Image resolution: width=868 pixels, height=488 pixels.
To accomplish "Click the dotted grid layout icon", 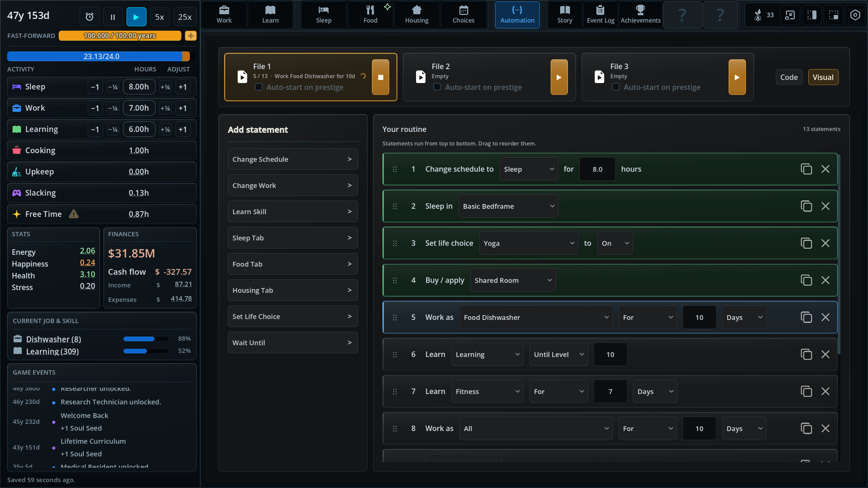I will coord(833,15).
